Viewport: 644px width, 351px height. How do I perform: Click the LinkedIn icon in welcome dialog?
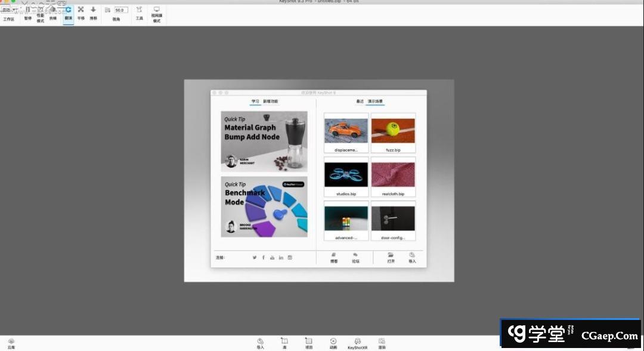click(x=281, y=257)
